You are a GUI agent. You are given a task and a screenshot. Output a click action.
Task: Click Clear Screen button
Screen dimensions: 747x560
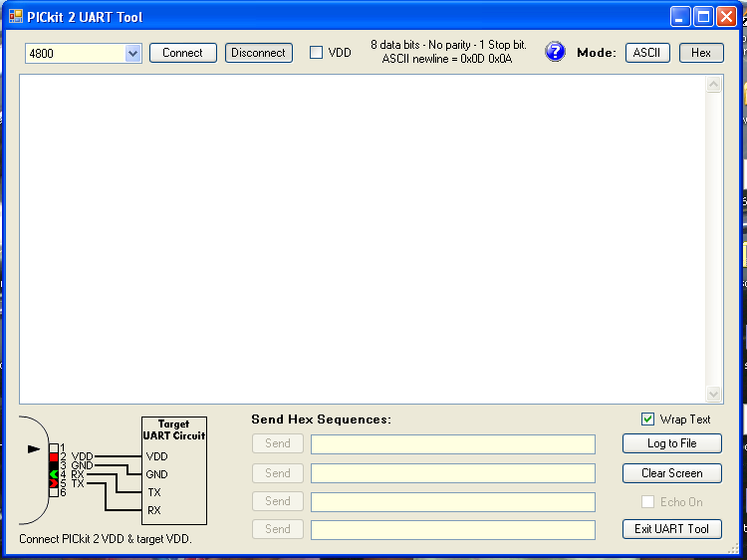(x=671, y=473)
